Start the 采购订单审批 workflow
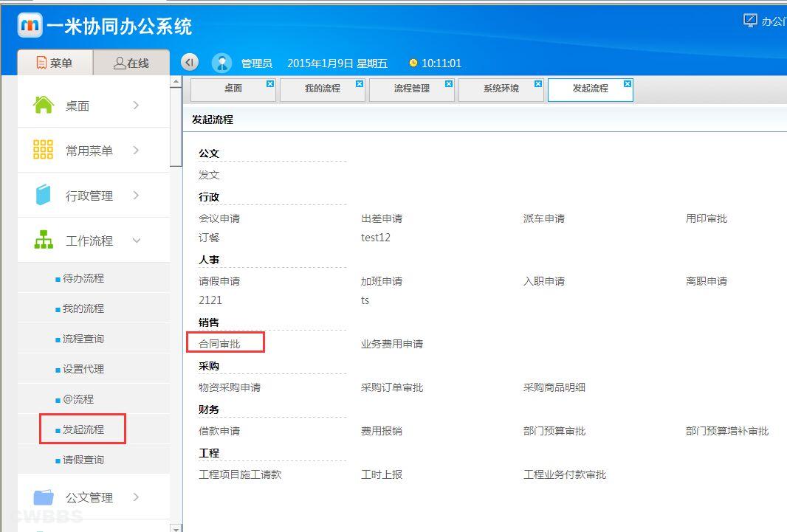Viewport: 787px width, 532px height. 392,387
